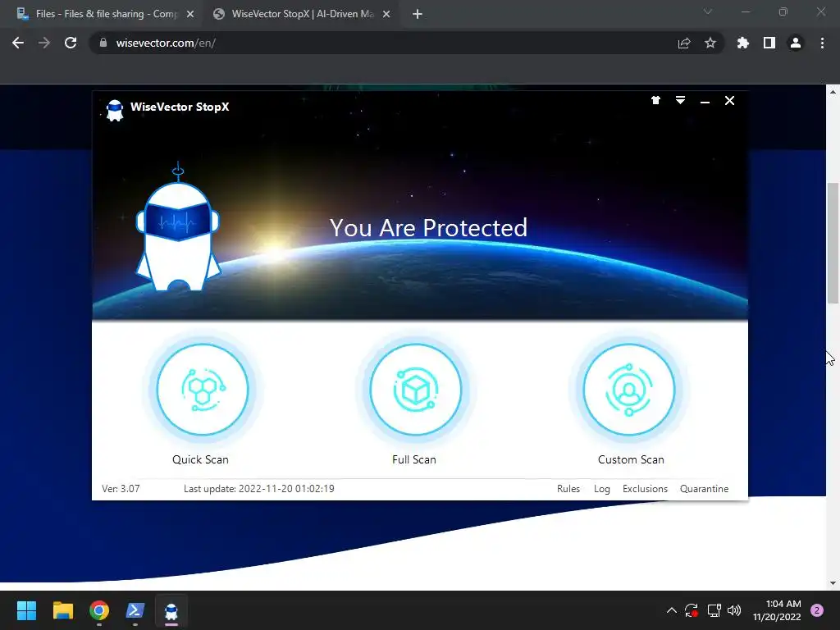This screenshot has height=630, width=840.
Task: Click the scrollbar down arrow
Action: [833, 583]
